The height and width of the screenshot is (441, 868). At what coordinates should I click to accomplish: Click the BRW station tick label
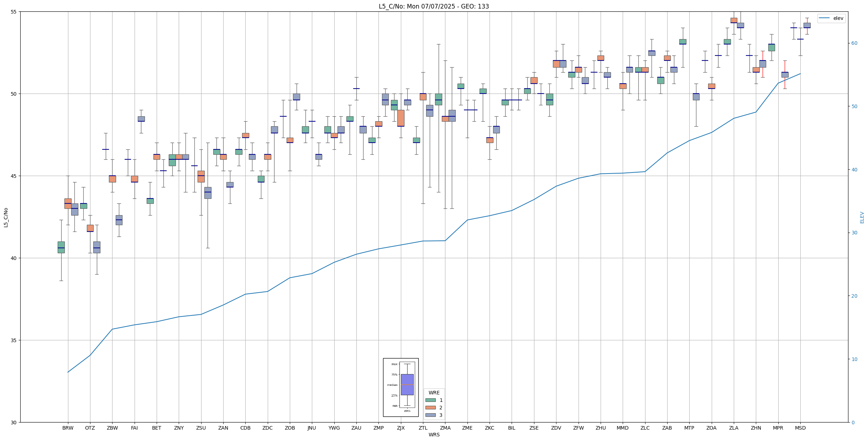point(68,428)
